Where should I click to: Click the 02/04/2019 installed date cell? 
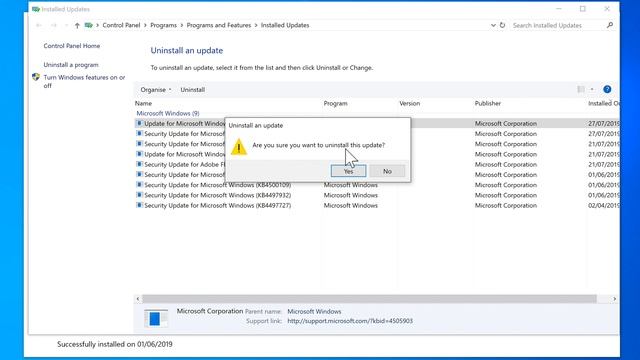(x=604, y=205)
